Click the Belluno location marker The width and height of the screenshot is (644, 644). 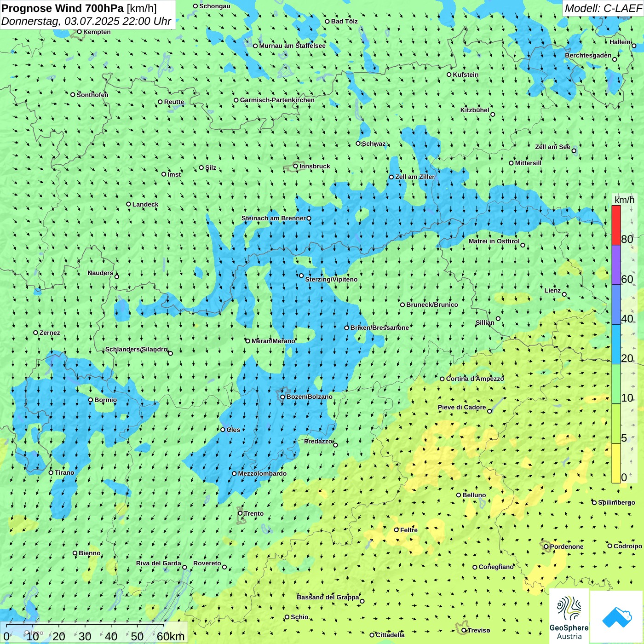click(459, 495)
